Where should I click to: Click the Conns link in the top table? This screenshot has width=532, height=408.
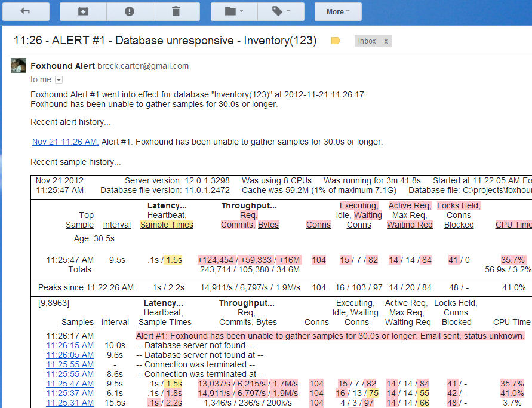coord(318,225)
